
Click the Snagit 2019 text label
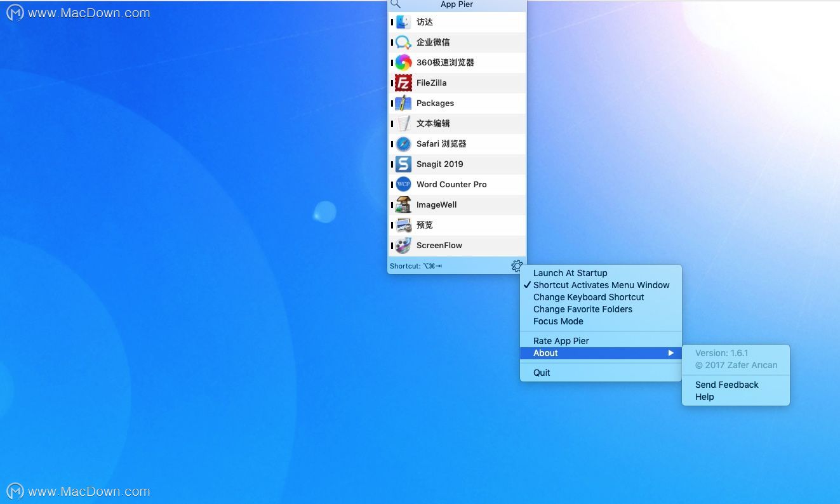pos(439,164)
